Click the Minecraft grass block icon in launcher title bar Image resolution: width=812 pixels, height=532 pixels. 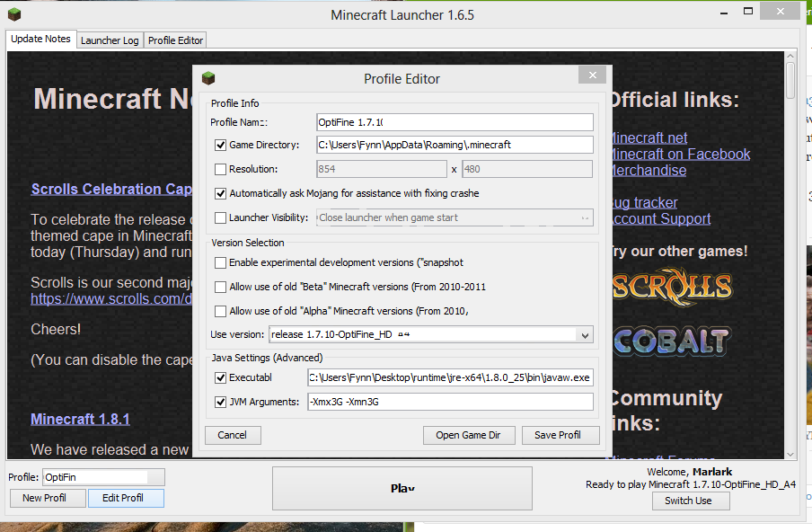tap(14, 14)
